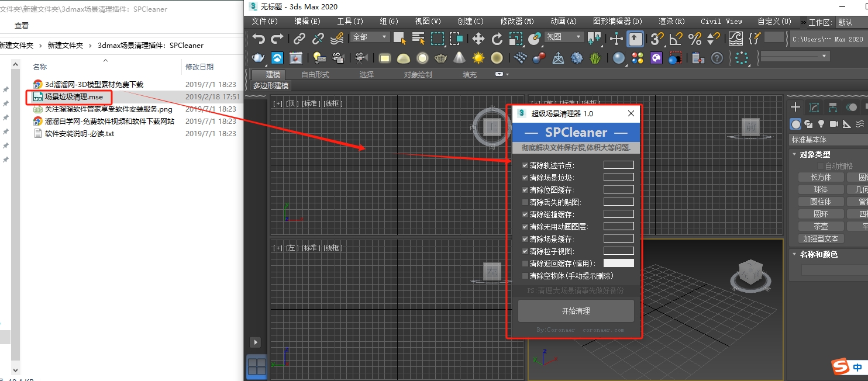
Task: Click the 开始清理 button
Action: [576, 311]
